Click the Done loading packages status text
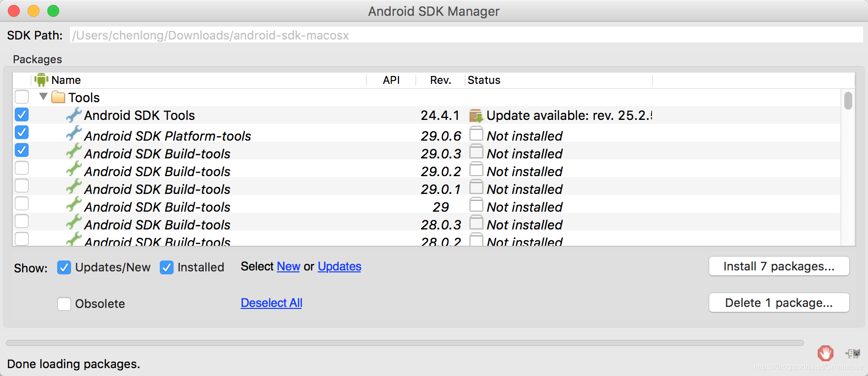 (73, 364)
